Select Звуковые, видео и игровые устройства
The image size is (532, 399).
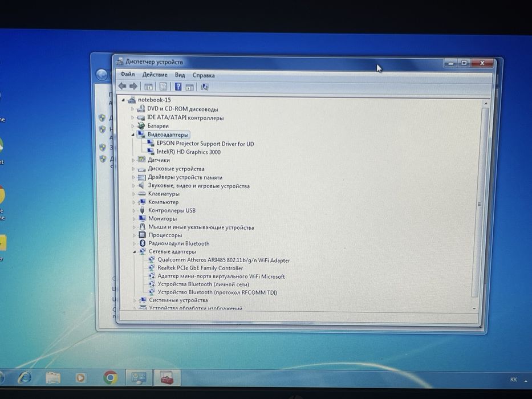198,186
